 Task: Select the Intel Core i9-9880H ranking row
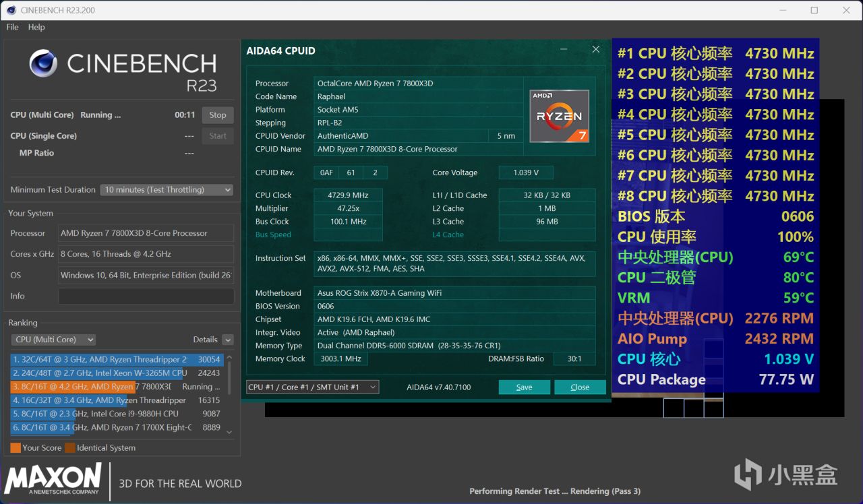point(117,414)
